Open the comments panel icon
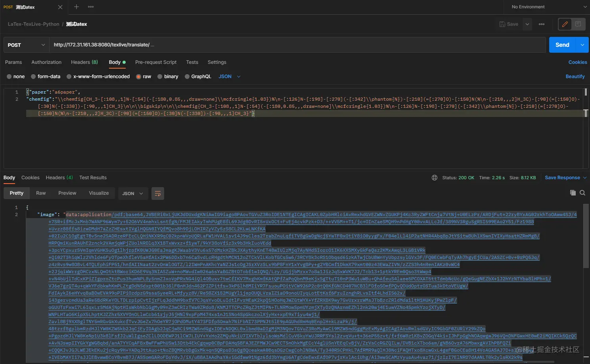 [x=578, y=24]
